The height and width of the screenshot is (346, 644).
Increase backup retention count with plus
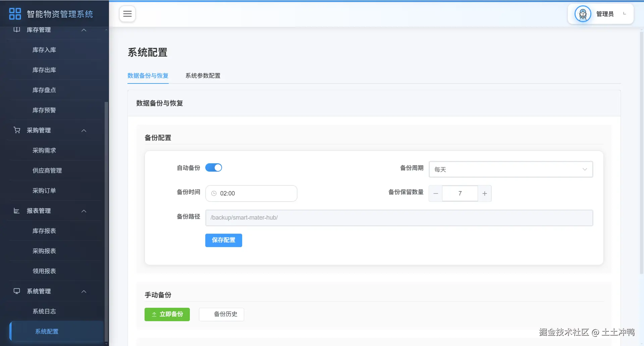pos(485,193)
